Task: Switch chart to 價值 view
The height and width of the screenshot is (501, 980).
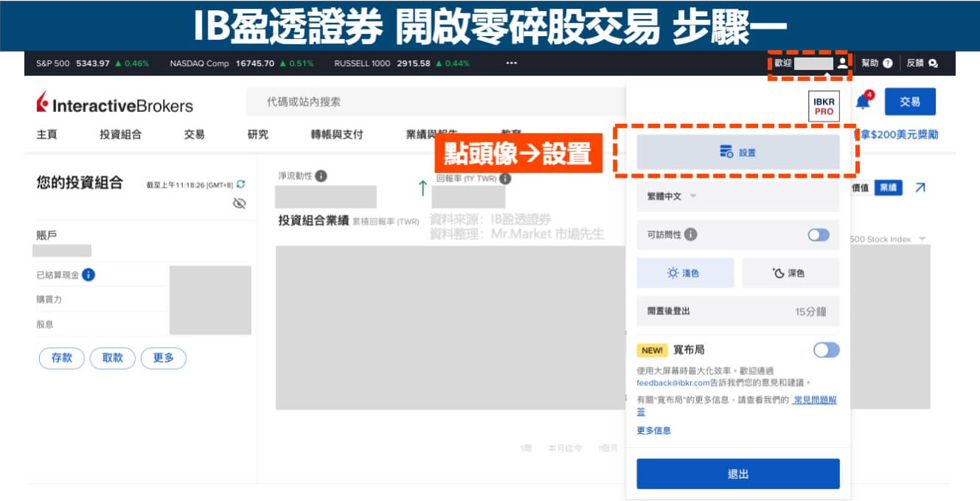Action: click(x=861, y=188)
